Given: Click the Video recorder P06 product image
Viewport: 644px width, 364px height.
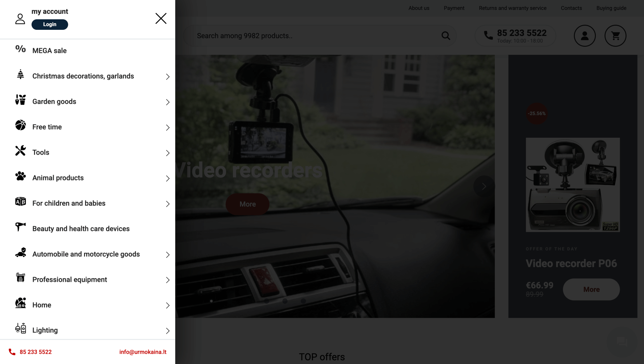Looking at the screenshot, I should click(573, 185).
